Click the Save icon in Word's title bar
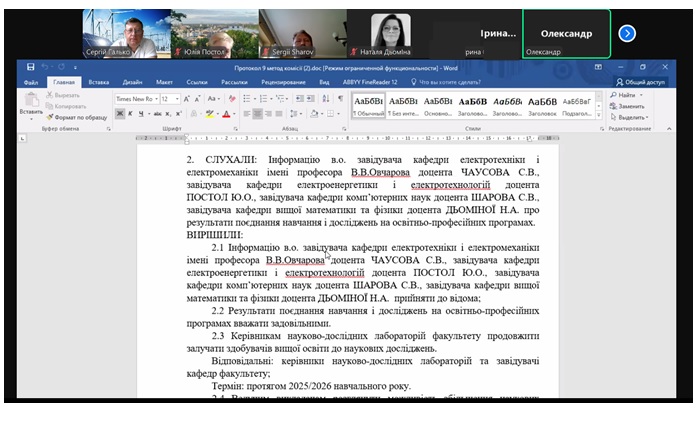The image size is (698, 423). tap(30, 67)
